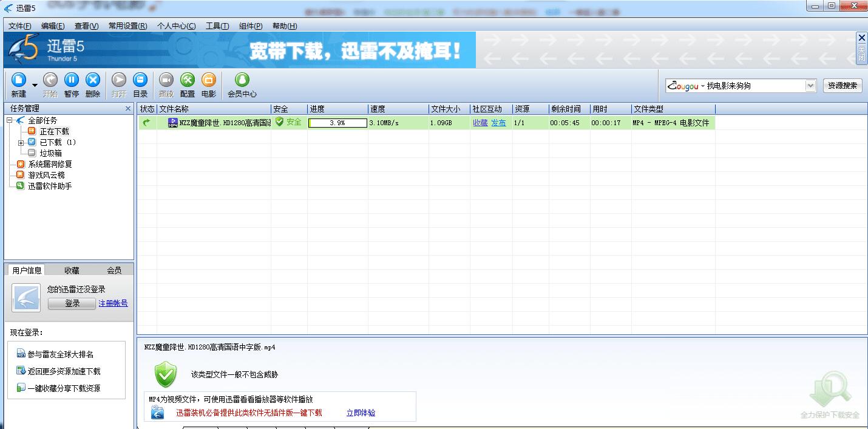
Task: Open the 配置 settings icon
Action: (x=188, y=80)
